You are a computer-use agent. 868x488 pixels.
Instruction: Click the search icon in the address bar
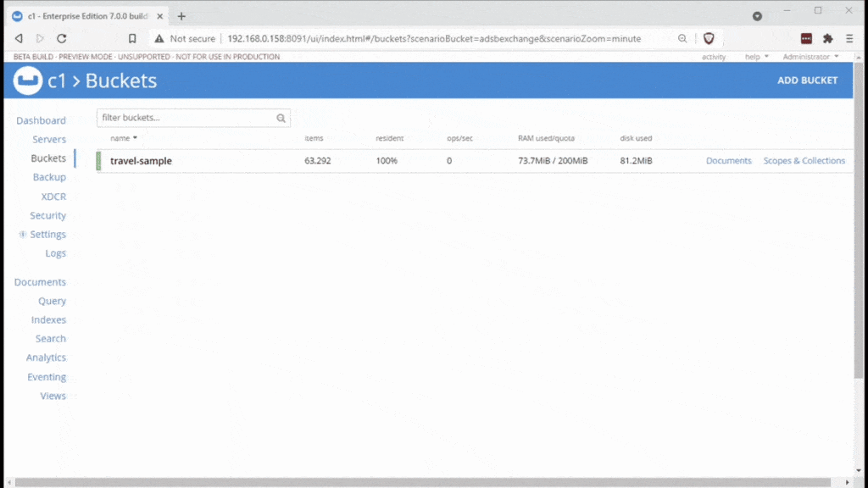[682, 38]
